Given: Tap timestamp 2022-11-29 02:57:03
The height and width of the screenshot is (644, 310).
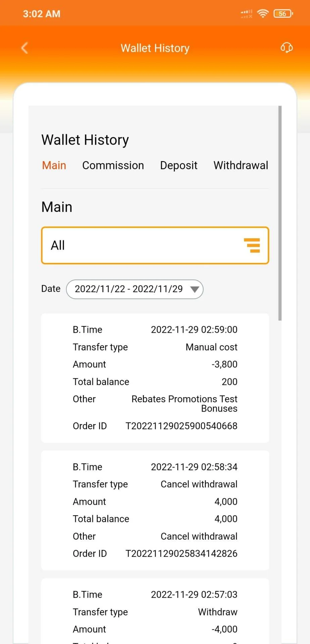Looking at the screenshot, I should [x=194, y=595].
